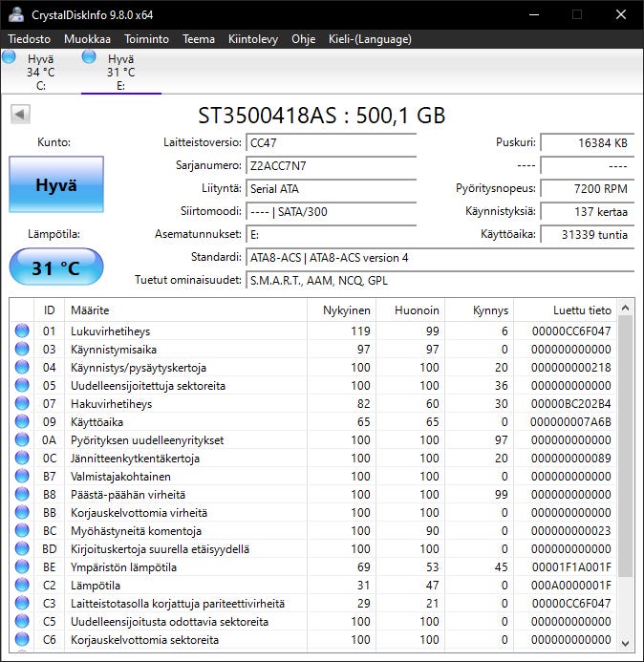644x662 pixels.
Task: Open the Kieli-(Language) menu
Action: (x=370, y=39)
